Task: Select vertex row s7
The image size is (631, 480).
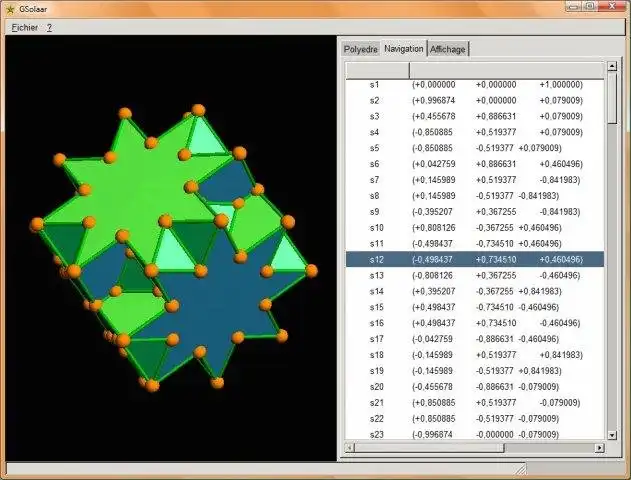Action: point(475,180)
